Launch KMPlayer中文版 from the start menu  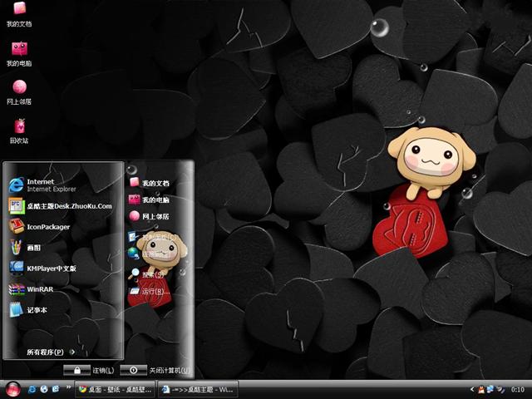click(x=42, y=268)
